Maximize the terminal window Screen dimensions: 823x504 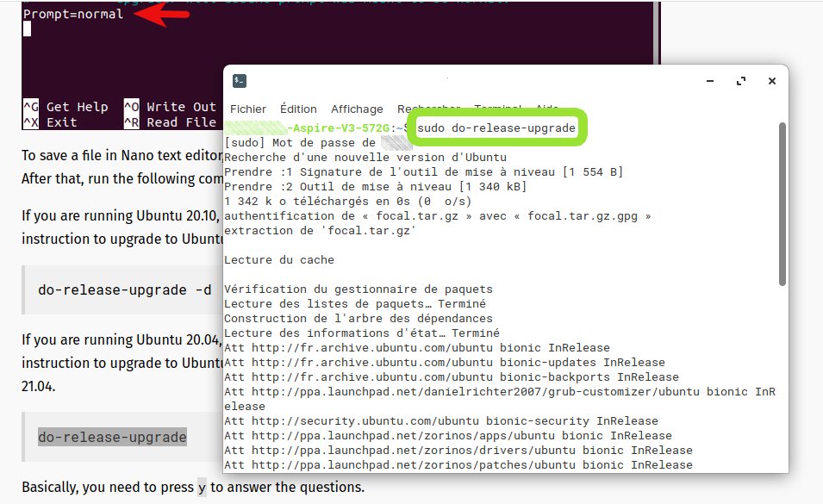741,81
